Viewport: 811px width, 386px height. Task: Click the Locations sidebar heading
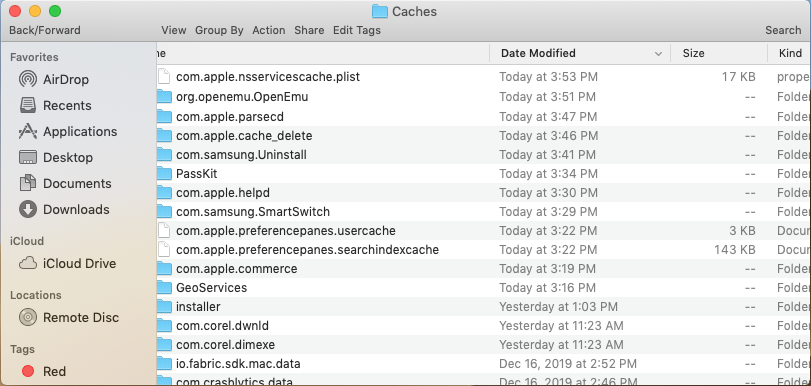36,295
